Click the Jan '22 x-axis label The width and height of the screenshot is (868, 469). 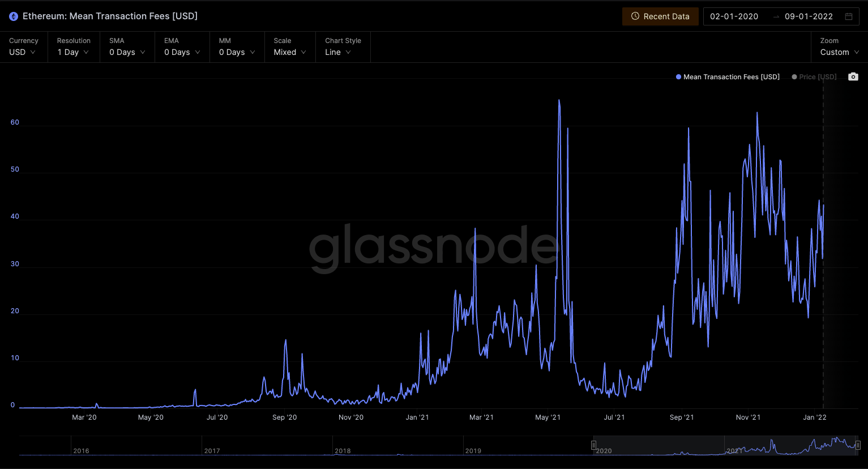coord(815,417)
